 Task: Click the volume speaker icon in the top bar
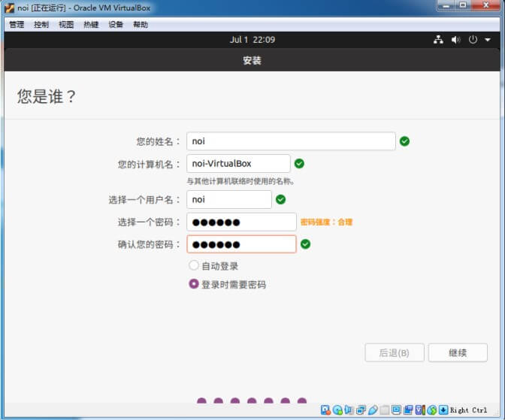point(455,40)
